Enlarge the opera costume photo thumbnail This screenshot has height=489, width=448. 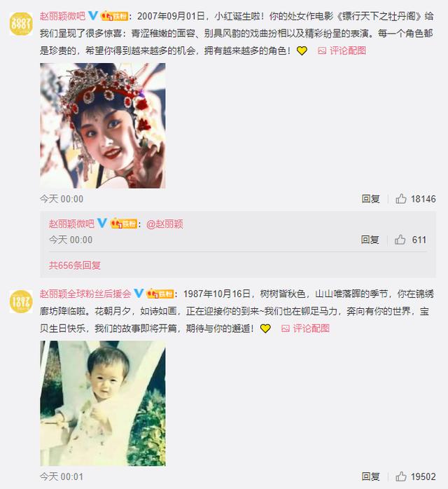pyautogui.click(x=103, y=125)
